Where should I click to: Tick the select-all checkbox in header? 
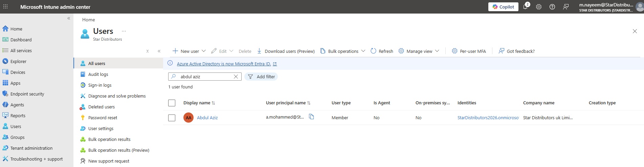tap(172, 103)
